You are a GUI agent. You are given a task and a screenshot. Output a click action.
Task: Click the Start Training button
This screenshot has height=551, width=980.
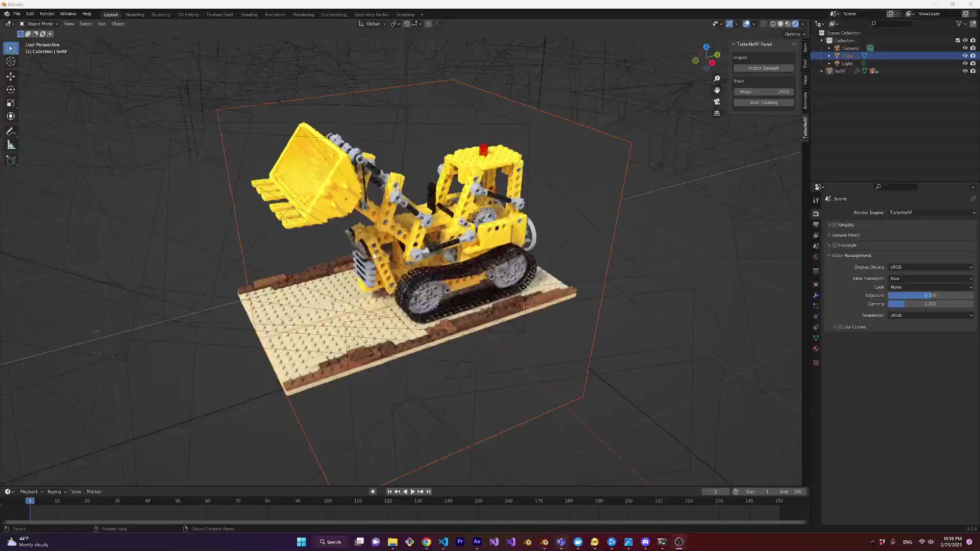pos(763,102)
